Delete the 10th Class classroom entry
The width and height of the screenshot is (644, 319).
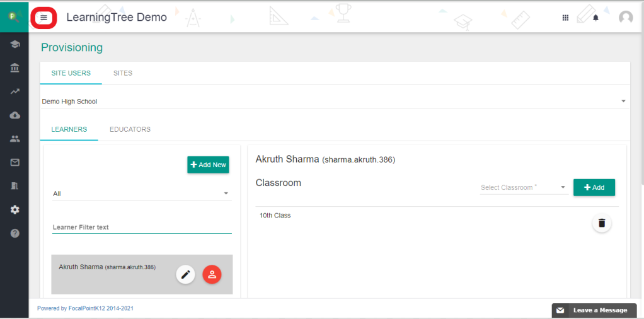click(601, 223)
